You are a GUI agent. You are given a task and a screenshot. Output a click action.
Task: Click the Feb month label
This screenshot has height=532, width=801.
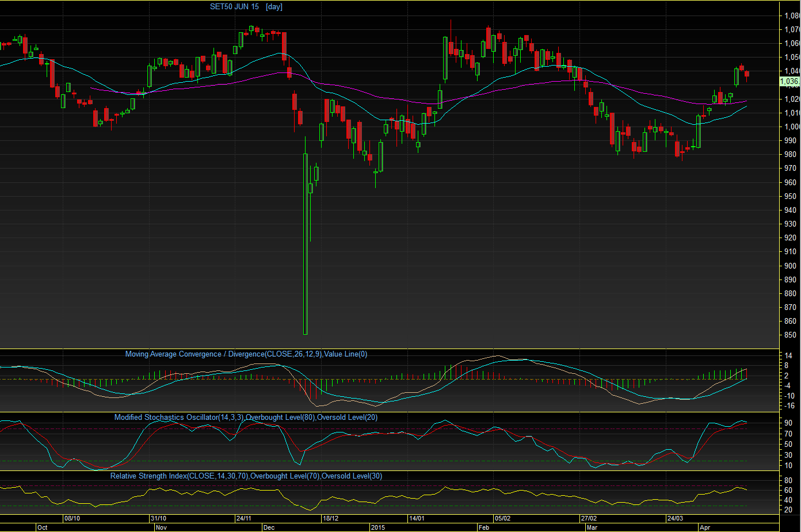pyautogui.click(x=484, y=527)
